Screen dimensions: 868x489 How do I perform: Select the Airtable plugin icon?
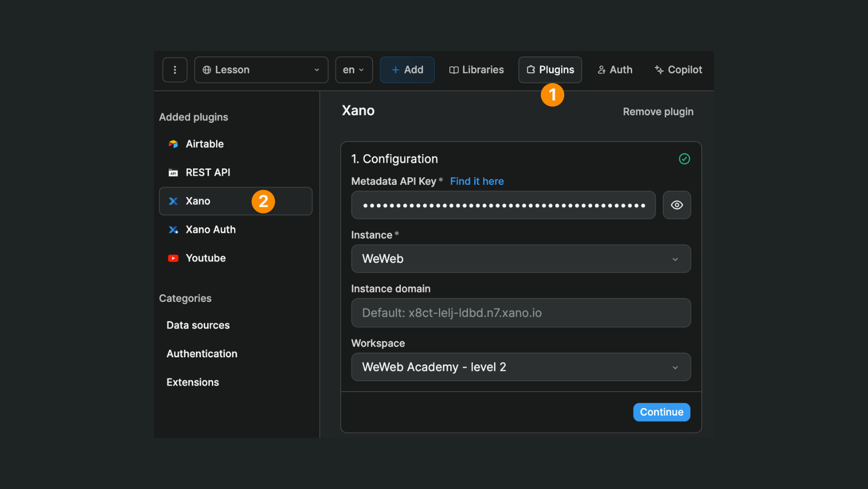(173, 143)
